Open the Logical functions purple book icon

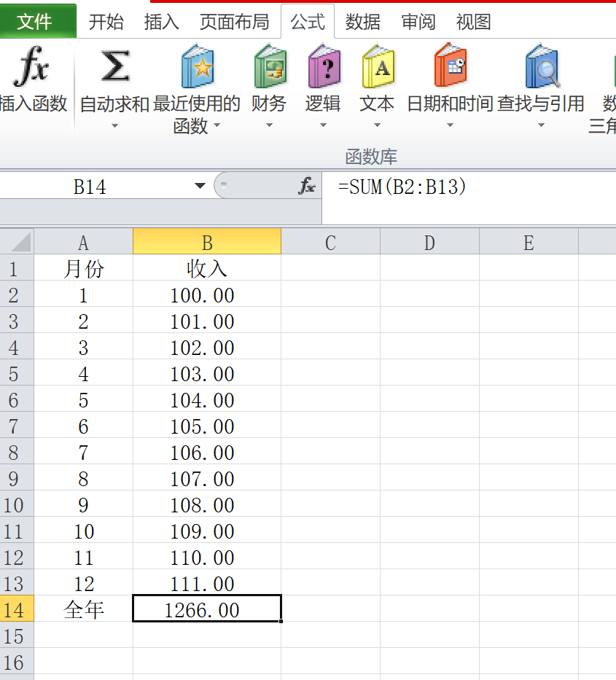coord(324,66)
